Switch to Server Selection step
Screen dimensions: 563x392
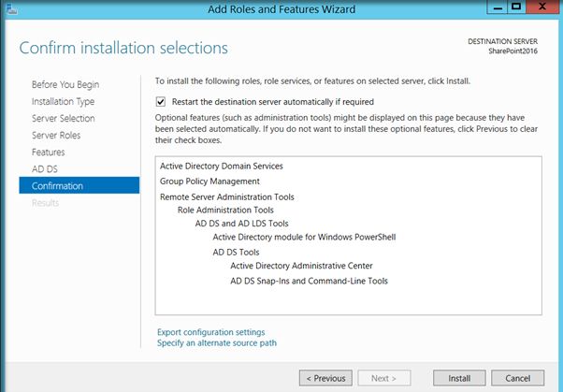coord(63,118)
